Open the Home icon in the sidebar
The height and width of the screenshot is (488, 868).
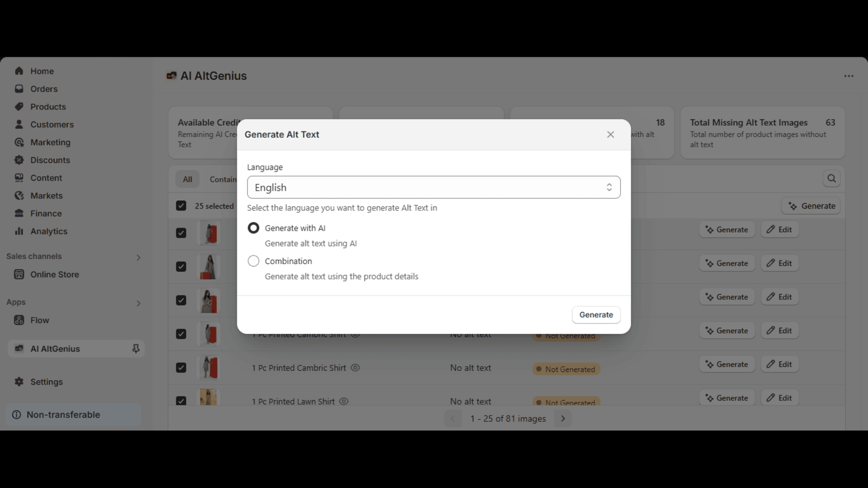(19, 71)
